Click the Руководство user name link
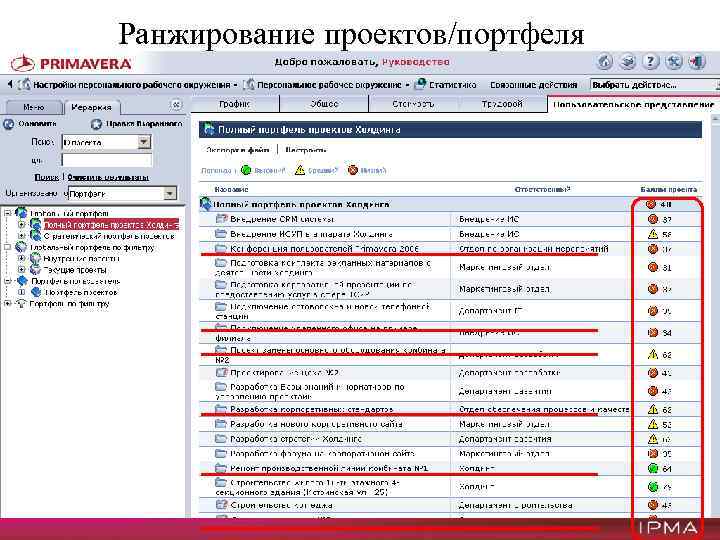 pos(416,62)
